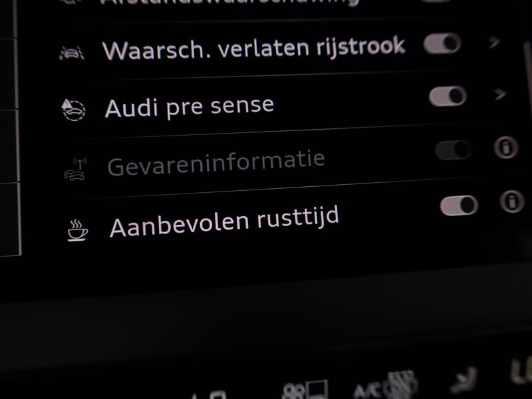Tap the seat airflow icon
532x399 pixels.
point(464,379)
